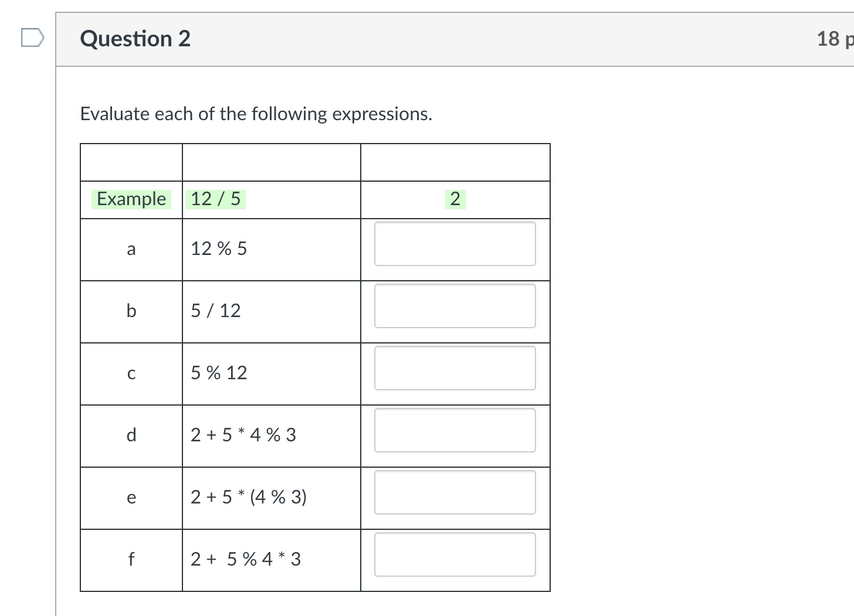Click the answer field for 12 % 5
854x616 pixels.
[x=455, y=244]
